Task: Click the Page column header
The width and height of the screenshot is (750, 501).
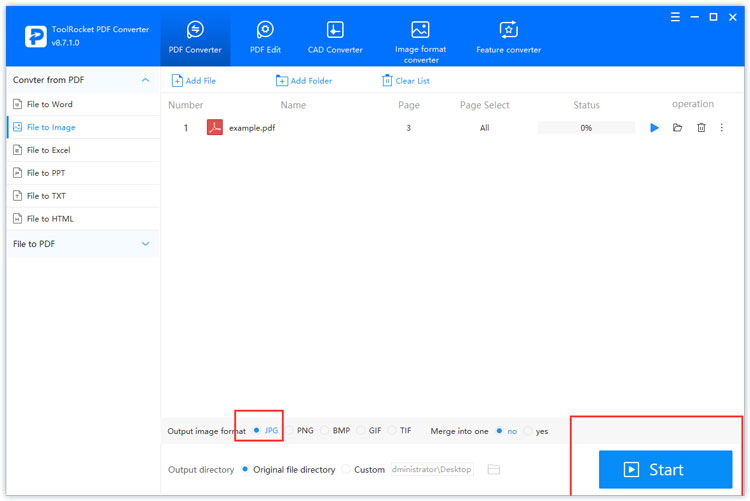Action: pyautogui.click(x=409, y=105)
